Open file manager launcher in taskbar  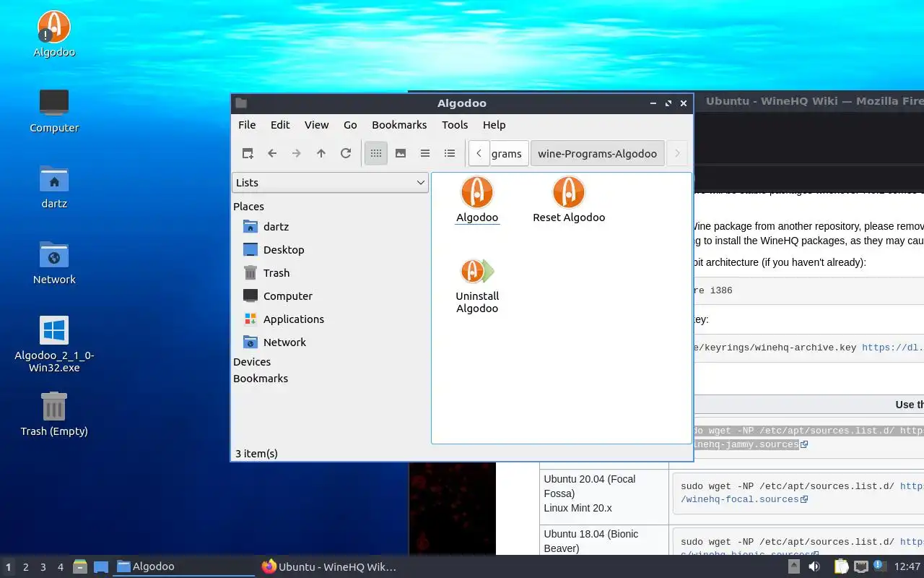[x=80, y=567]
